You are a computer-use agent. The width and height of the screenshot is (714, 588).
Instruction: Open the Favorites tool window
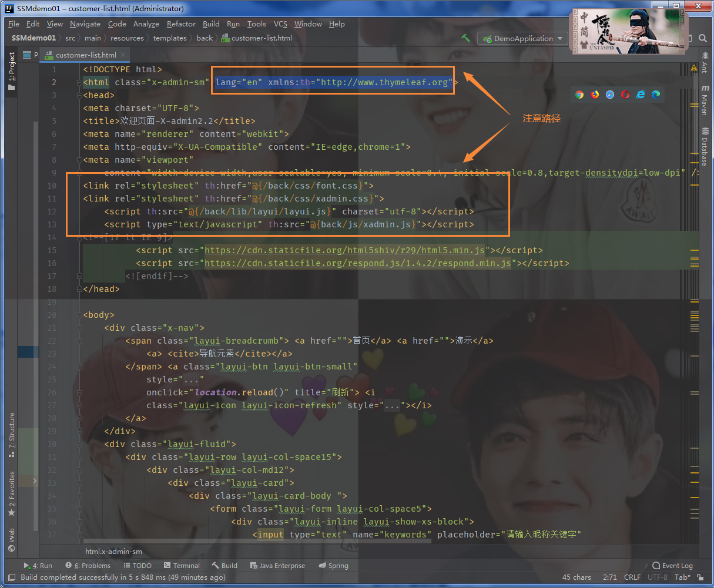(x=11, y=493)
